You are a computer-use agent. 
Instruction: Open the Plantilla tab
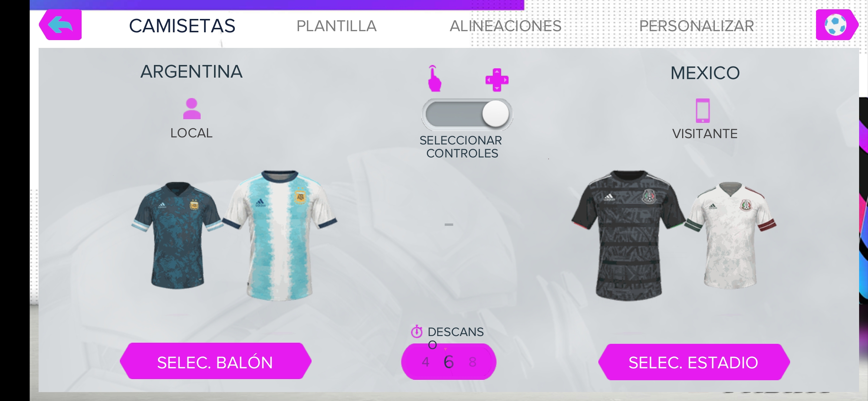(x=336, y=26)
